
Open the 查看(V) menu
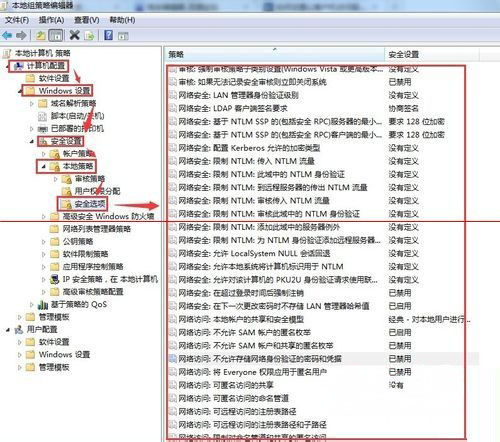(87, 20)
